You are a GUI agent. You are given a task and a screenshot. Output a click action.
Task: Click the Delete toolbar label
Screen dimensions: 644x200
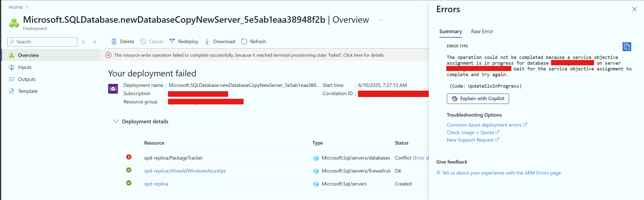(x=127, y=41)
